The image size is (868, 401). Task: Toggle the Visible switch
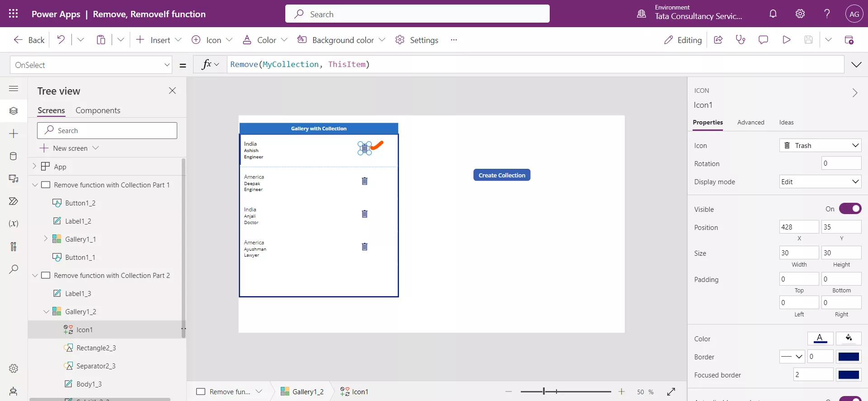[850, 209]
